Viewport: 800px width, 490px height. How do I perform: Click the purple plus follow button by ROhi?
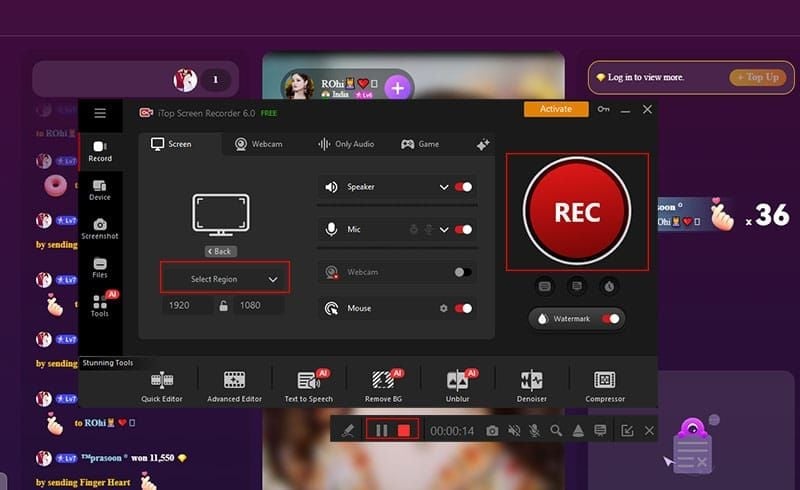click(397, 88)
